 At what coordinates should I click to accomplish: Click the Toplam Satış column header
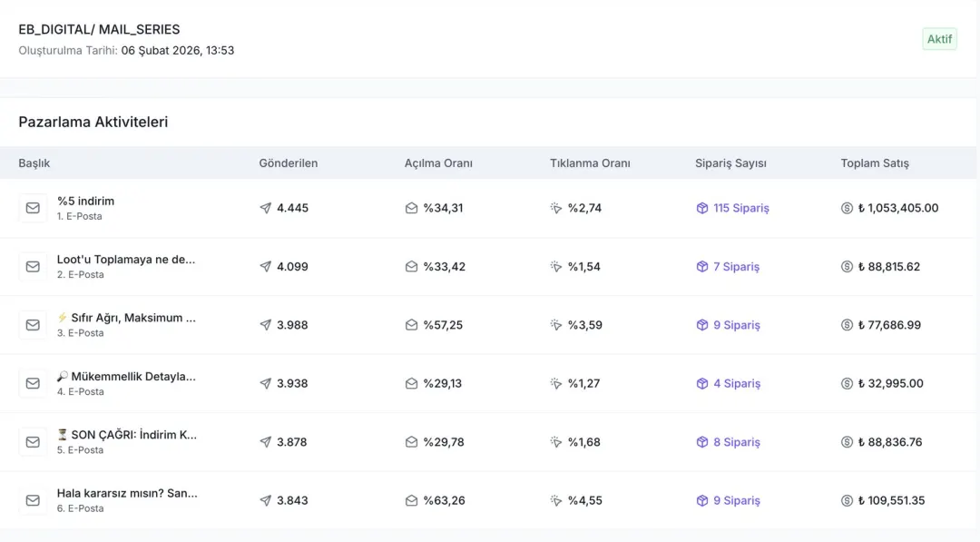[x=875, y=163]
